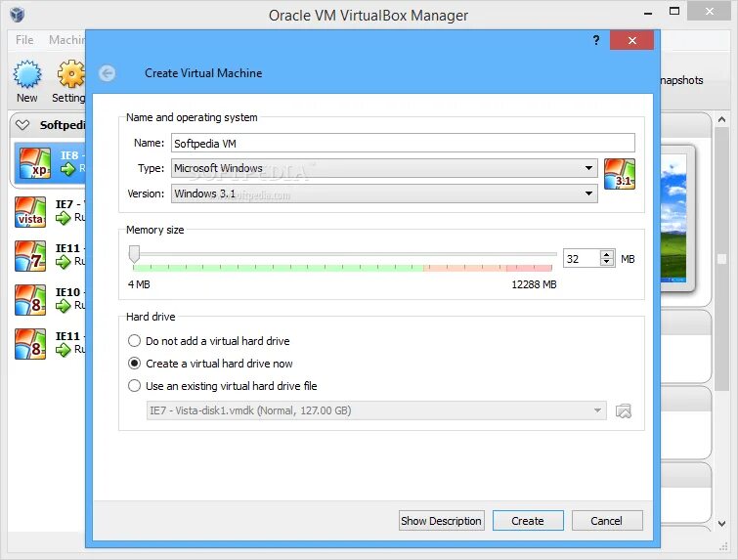Click the New machine toolbar icon
This screenshot has width=738, height=560.
point(26,74)
